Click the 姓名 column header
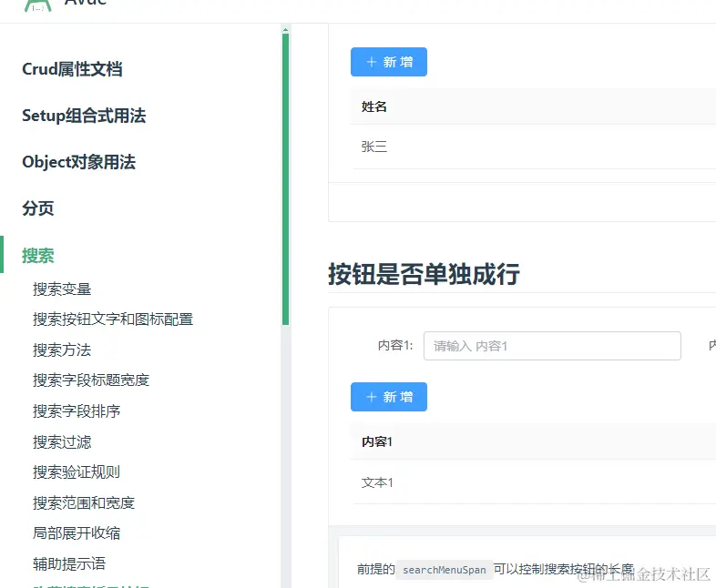This screenshot has height=588, width=716. [x=374, y=106]
